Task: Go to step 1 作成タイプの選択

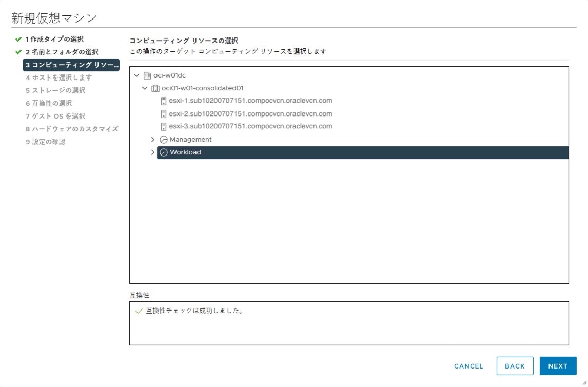Action: [54, 39]
